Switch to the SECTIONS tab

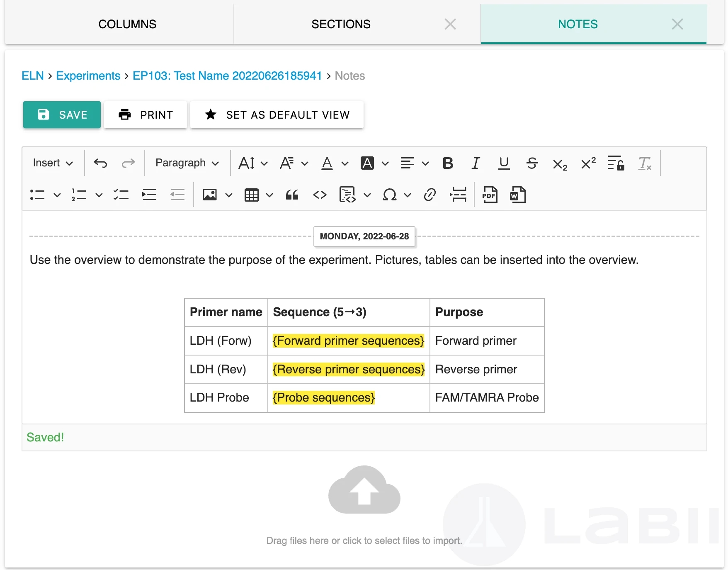click(341, 24)
